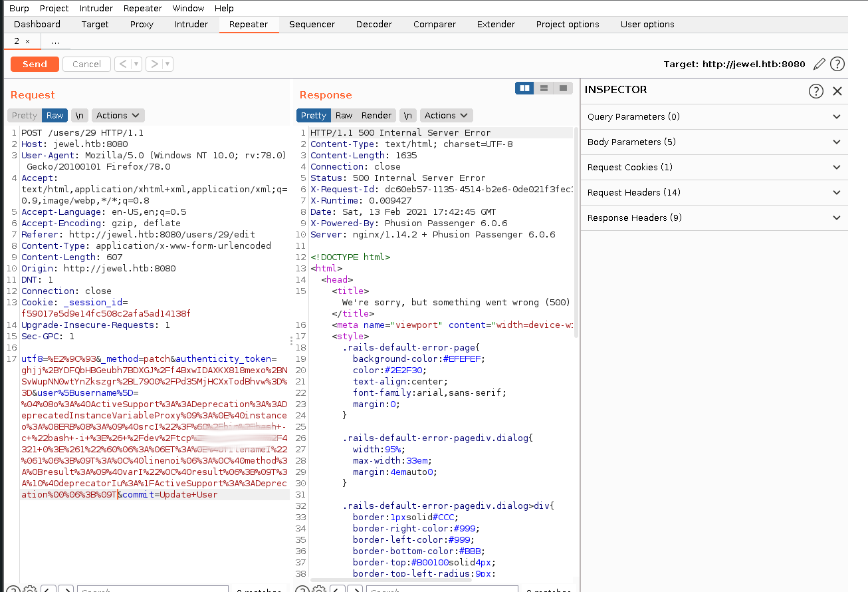Select Raw view in Response pane
Image resolution: width=868 pixels, height=592 pixels.
(344, 115)
